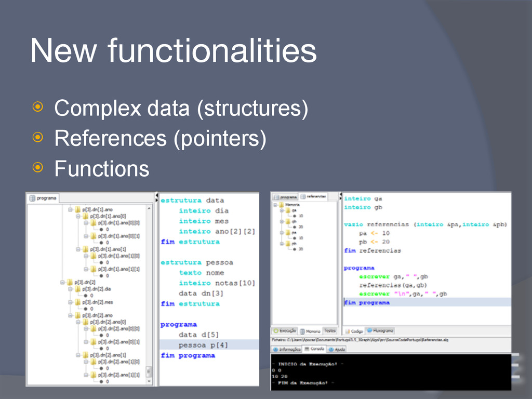Switch to the Codigo view tab
The image size is (532, 399).
coord(354,331)
